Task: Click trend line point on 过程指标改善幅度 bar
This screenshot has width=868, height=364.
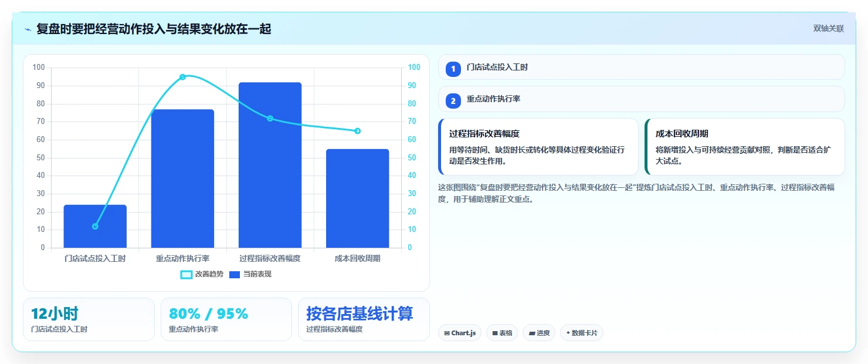Action: (270, 119)
